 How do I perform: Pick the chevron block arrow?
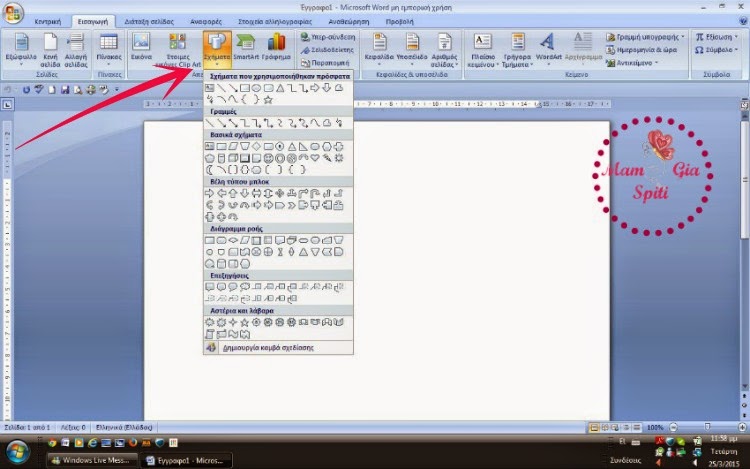[x=292, y=205]
